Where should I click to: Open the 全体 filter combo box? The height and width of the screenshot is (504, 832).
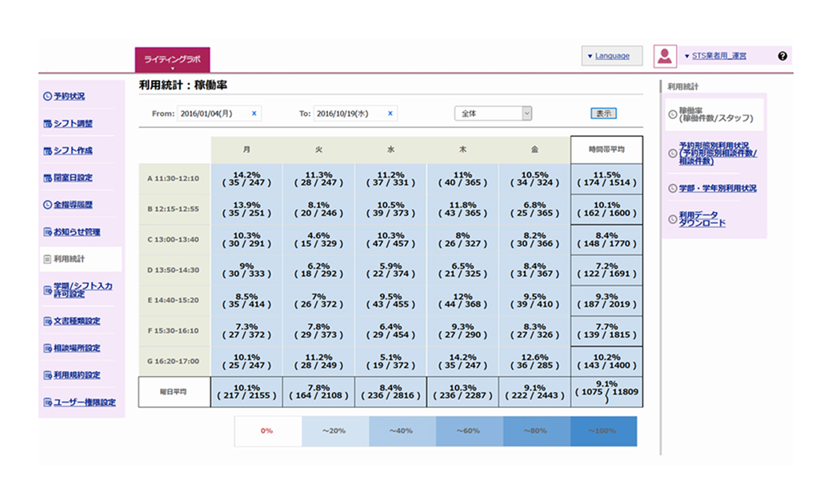[494, 114]
